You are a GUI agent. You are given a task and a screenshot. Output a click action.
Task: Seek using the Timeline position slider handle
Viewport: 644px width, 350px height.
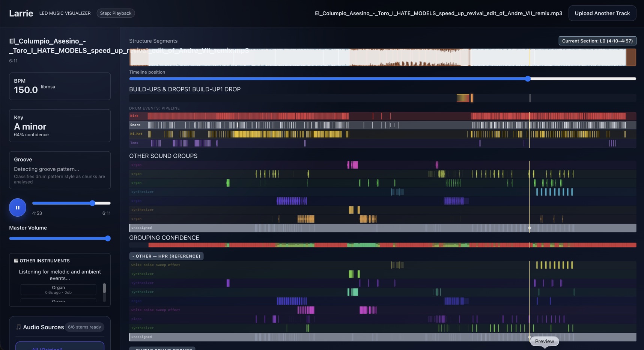528,79
